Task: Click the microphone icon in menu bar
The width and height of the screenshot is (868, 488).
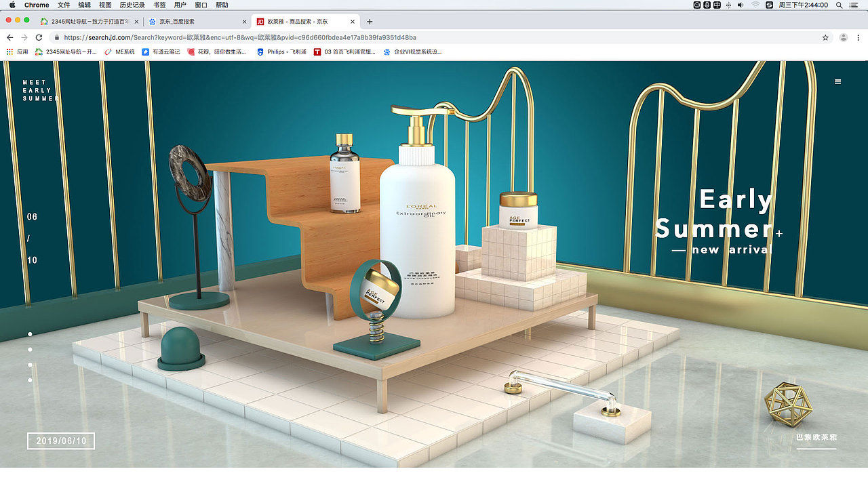Action: click(x=707, y=5)
